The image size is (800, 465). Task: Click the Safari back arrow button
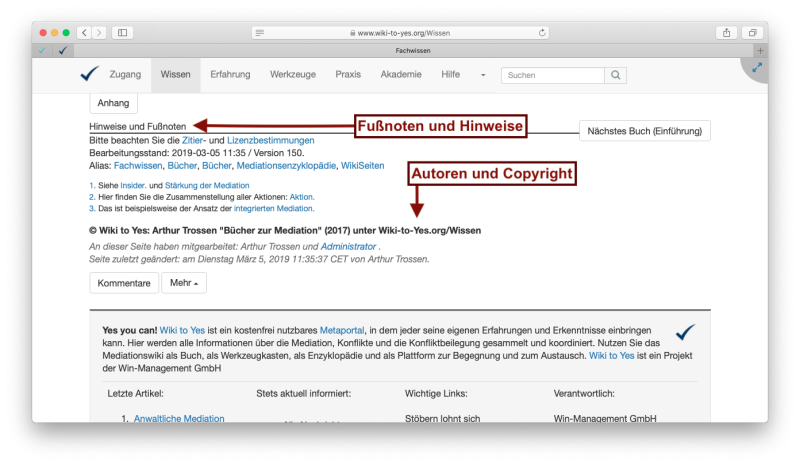pyautogui.click(x=84, y=32)
